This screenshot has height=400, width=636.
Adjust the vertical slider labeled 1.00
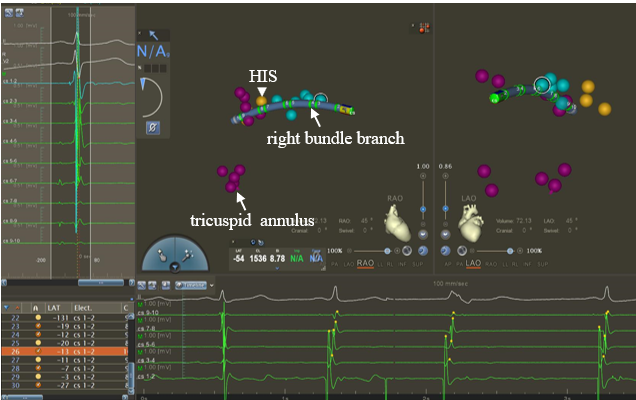[423, 209]
